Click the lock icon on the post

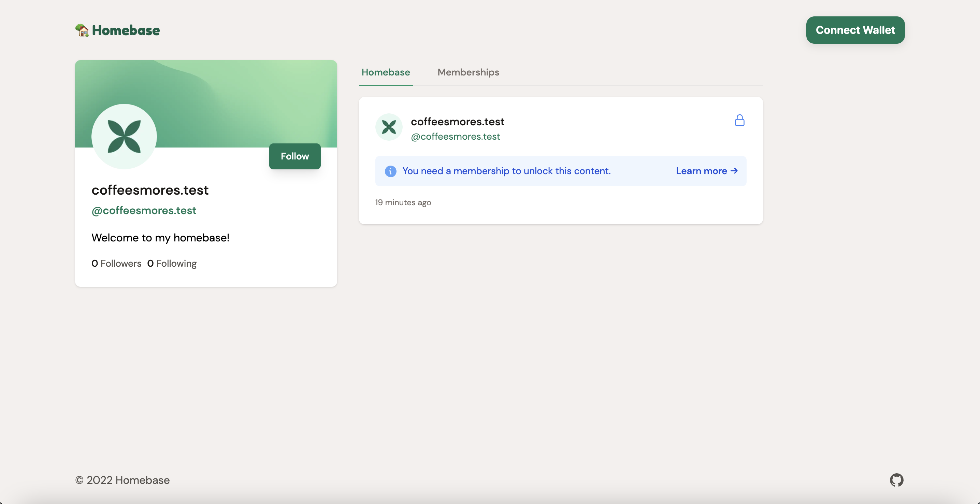739,120
